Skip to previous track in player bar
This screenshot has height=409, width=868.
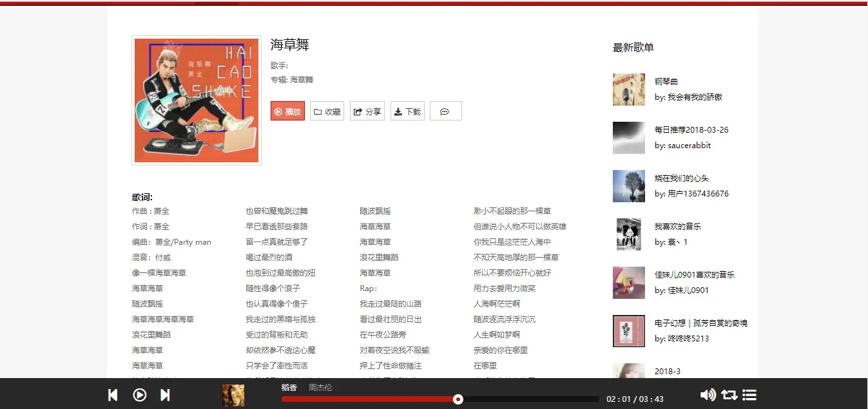(113, 395)
